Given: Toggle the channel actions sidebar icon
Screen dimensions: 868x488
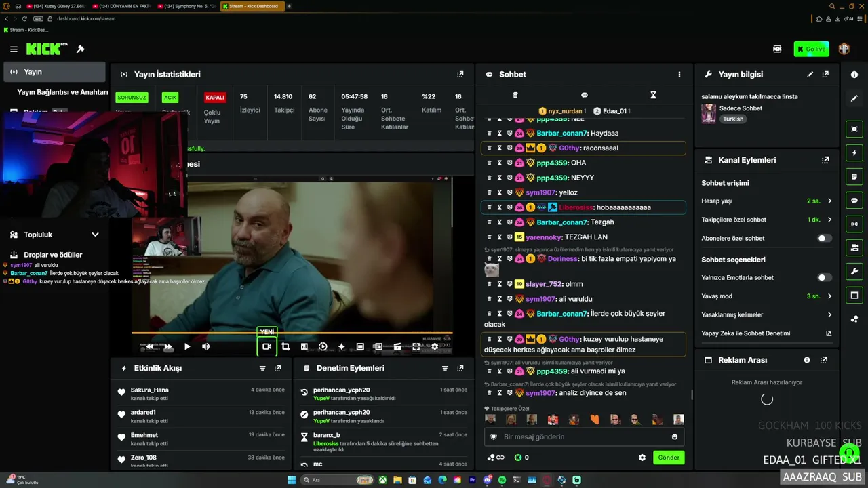Looking at the screenshot, I should click(x=854, y=247).
